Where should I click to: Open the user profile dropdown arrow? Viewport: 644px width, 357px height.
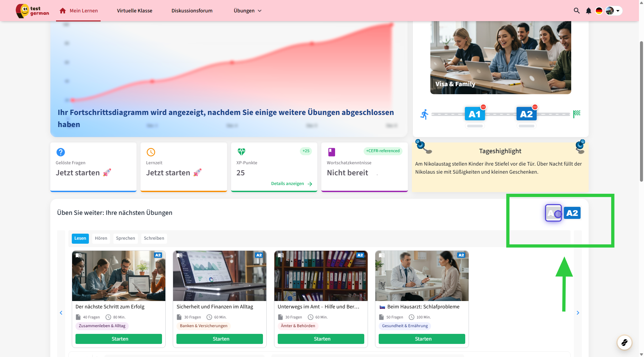click(x=618, y=11)
